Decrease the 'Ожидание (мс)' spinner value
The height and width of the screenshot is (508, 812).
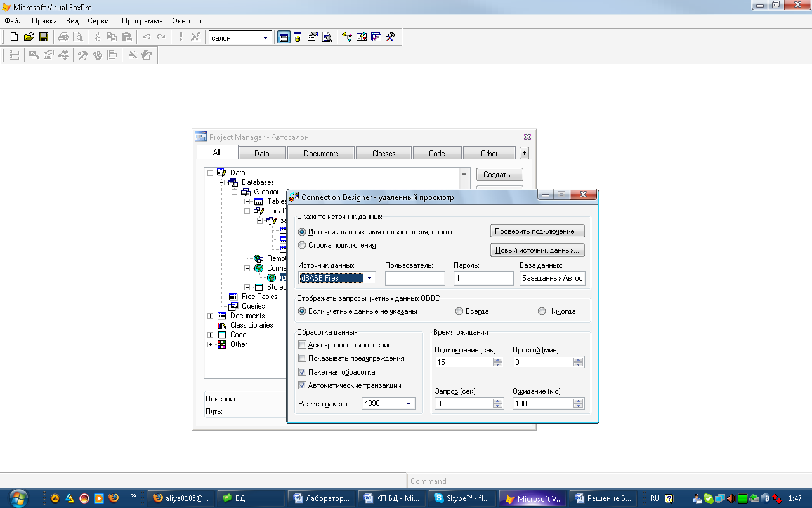[x=578, y=406]
